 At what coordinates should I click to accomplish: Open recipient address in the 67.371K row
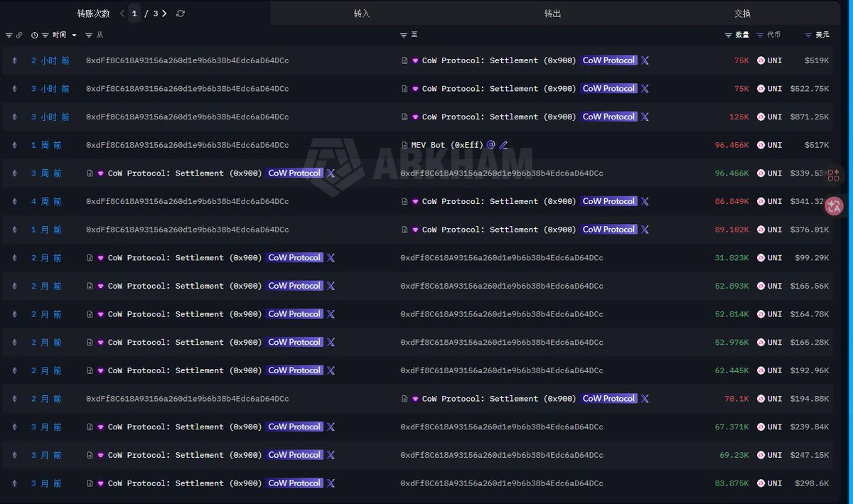502,427
